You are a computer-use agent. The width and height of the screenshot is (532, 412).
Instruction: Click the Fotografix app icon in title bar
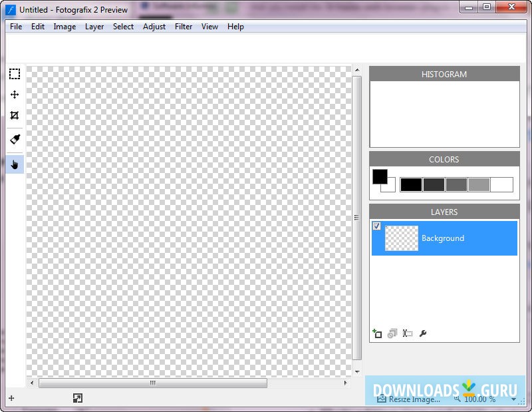pos(11,10)
